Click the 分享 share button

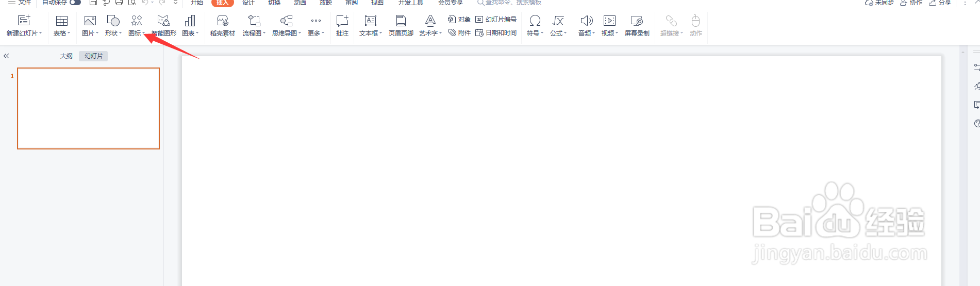click(x=940, y=3)
